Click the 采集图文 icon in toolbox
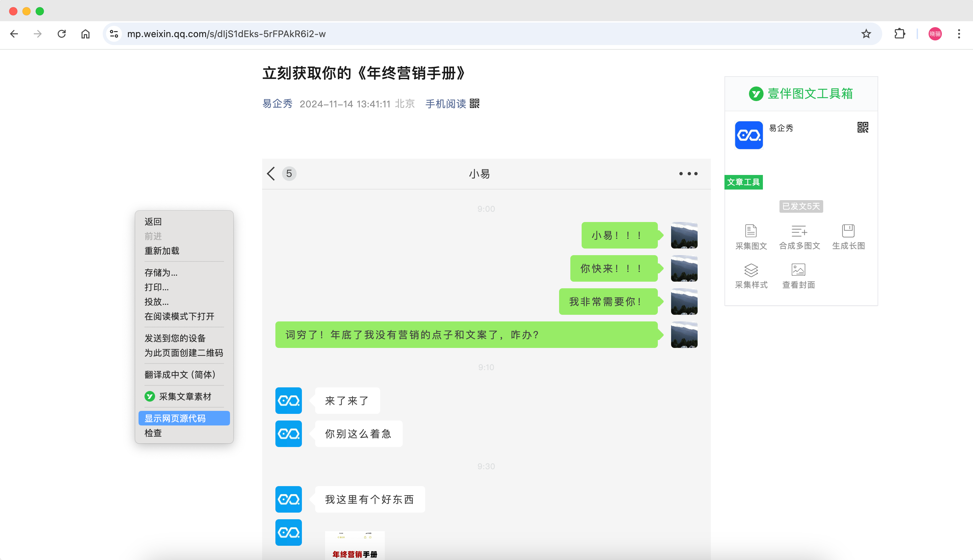 coord(751,231)
